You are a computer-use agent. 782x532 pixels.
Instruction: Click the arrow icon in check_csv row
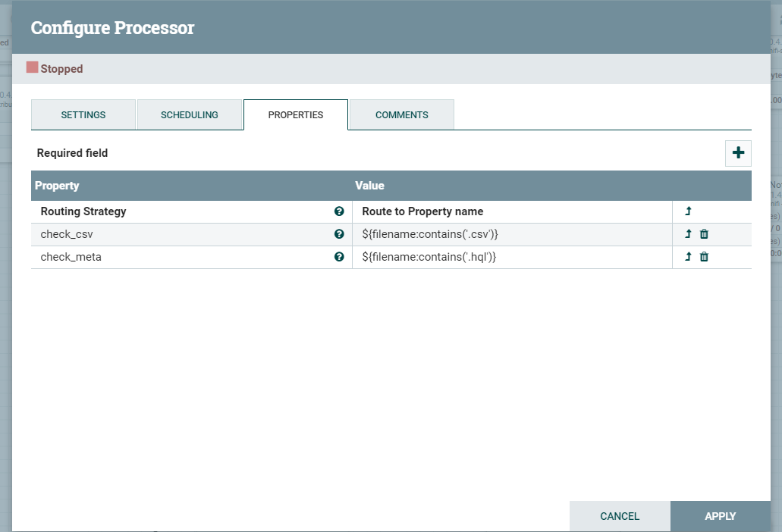coord(687,234)
